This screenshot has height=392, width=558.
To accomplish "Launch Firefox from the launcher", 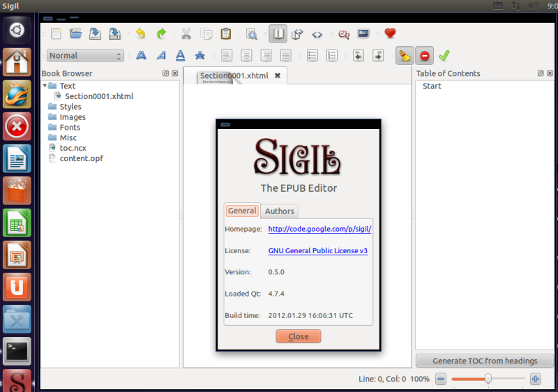I will click(17, 94).
